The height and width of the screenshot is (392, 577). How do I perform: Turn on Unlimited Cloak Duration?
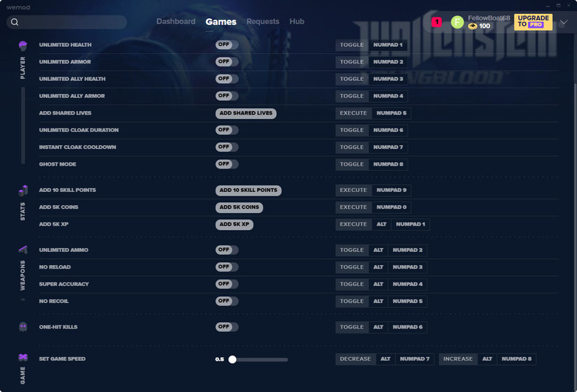click(x=226, y=130)
